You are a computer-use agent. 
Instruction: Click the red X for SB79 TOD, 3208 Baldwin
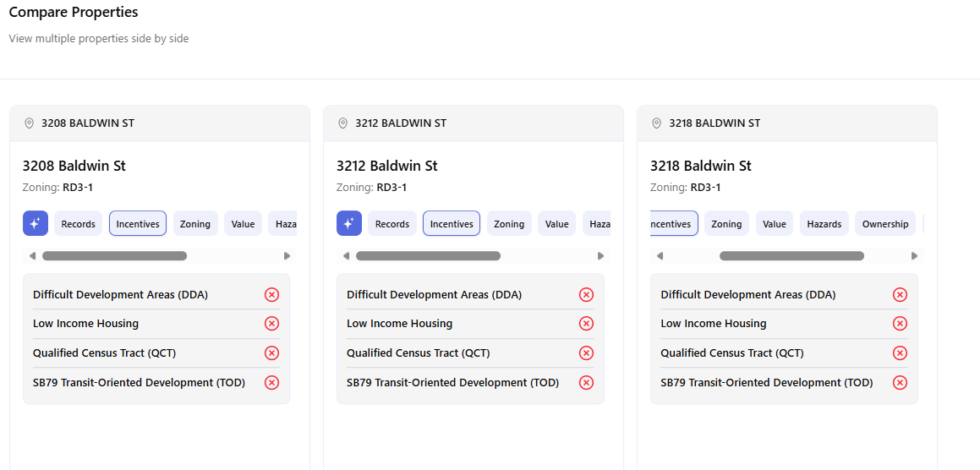tap(272, 382)
